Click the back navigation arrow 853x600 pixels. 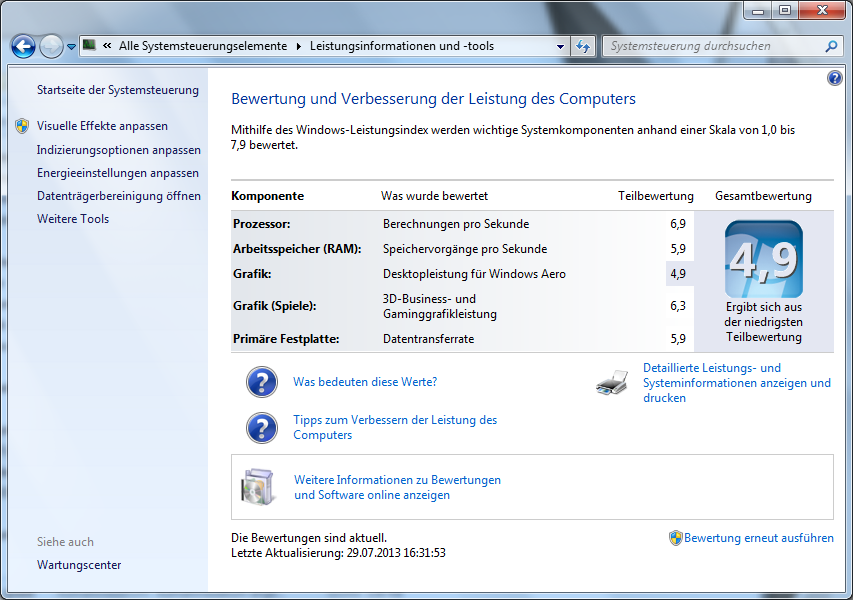coord(23,46)
